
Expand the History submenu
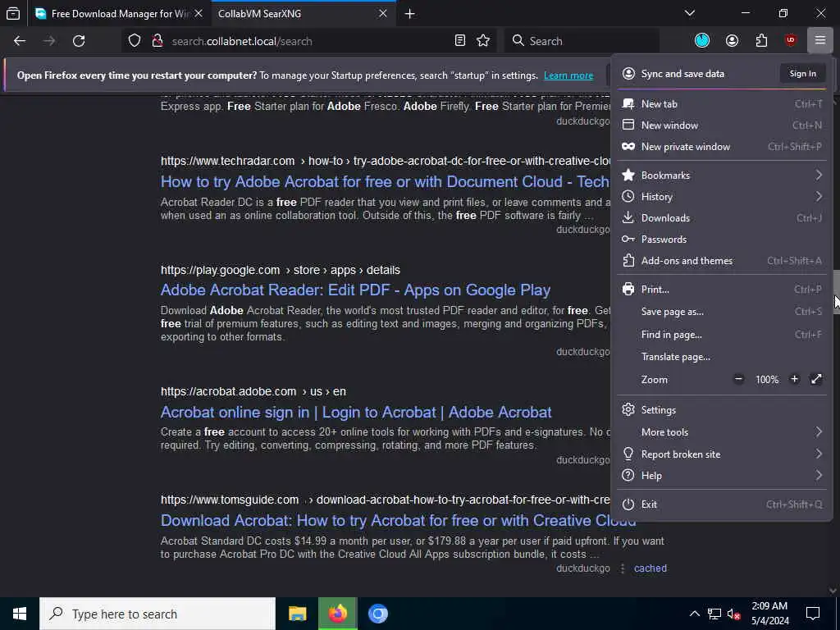tap(722, 197)
